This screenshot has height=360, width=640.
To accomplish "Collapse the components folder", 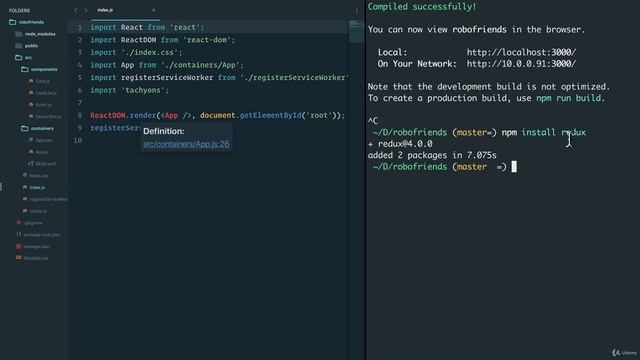I will point(39,69).
